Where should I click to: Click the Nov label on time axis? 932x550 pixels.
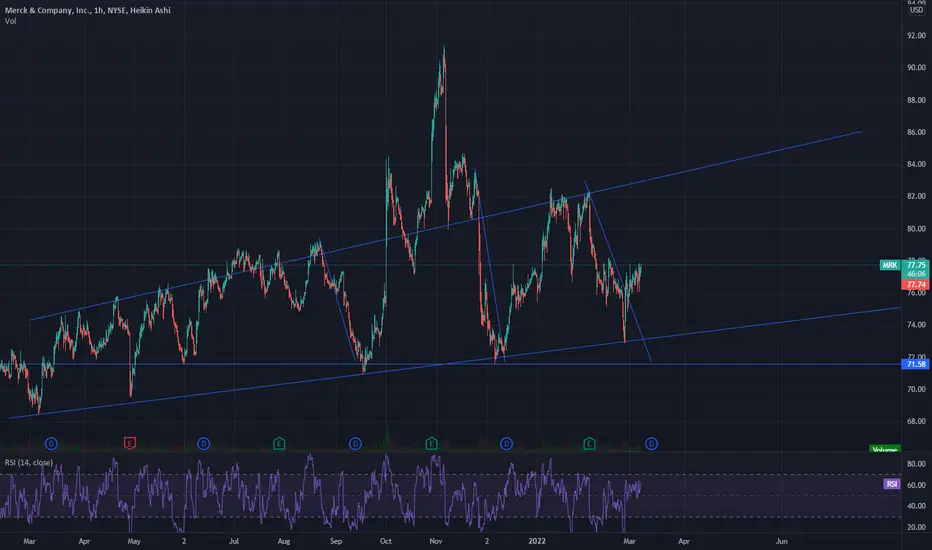click(x=436, y=541)
